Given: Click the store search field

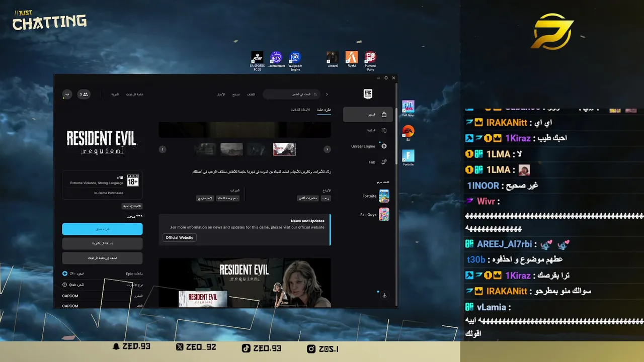Looking at the screenshot, I should pyautogui.click(x=292, y=94).
